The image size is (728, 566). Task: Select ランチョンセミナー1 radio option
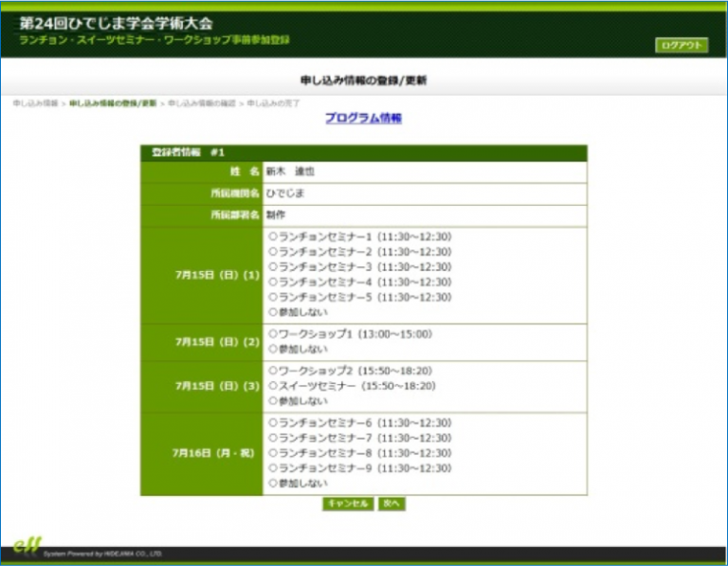(273, 237)
